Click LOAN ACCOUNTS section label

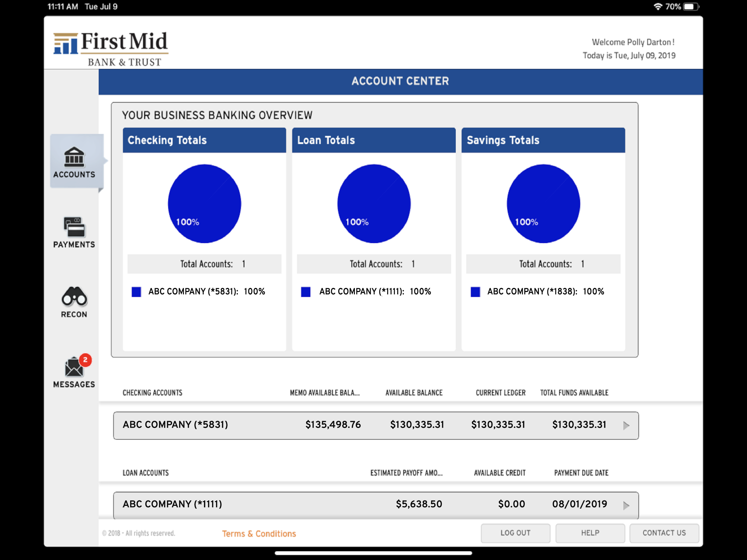point(145,473)
